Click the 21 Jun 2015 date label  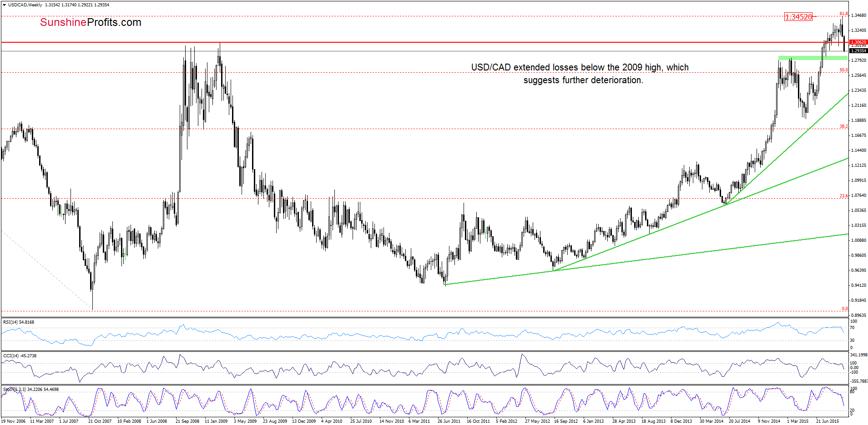coord(828,421)
